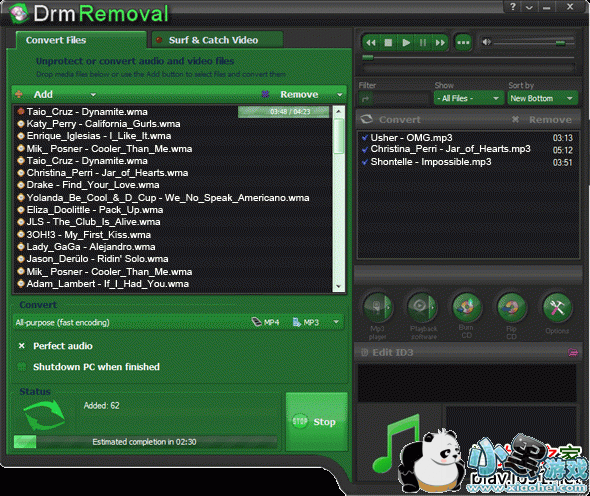Pause playback with the pause button
The image size is (590, 496).
pos(423,43)
